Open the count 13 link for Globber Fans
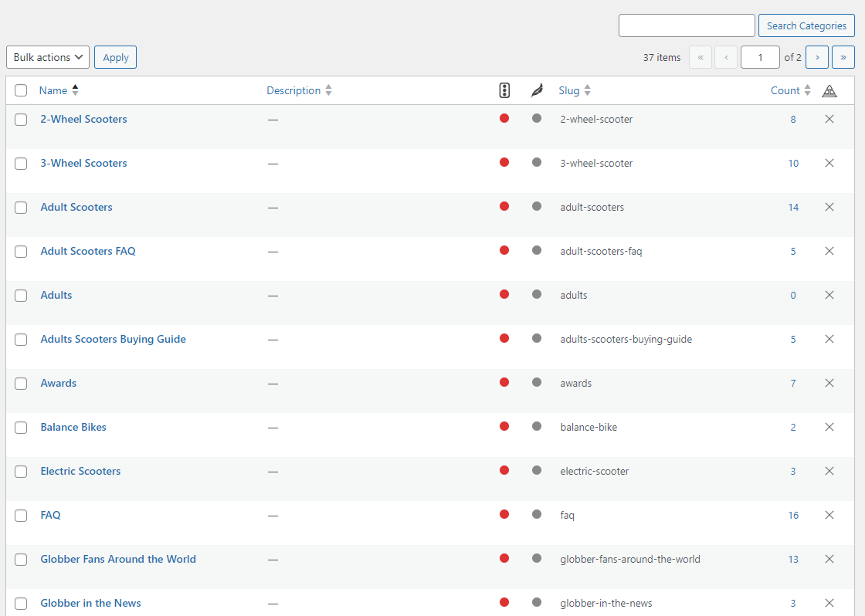865x616 pixels. click(x=792, y=559)
